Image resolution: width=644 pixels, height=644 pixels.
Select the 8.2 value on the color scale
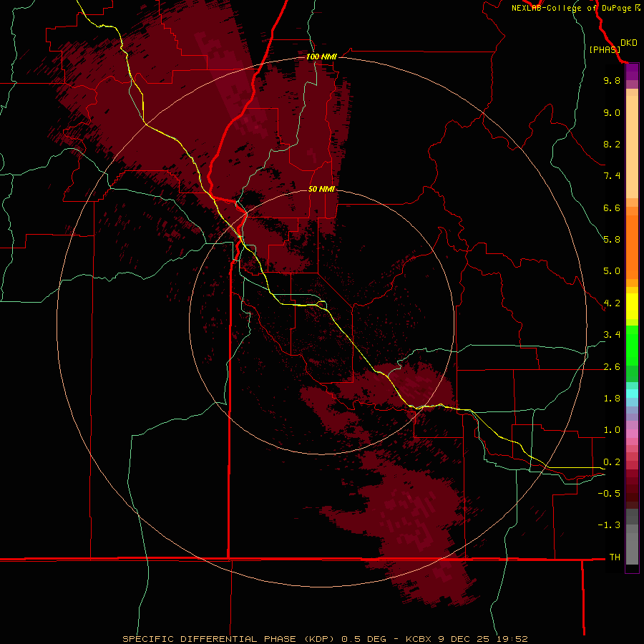click(x=612, y=144)
